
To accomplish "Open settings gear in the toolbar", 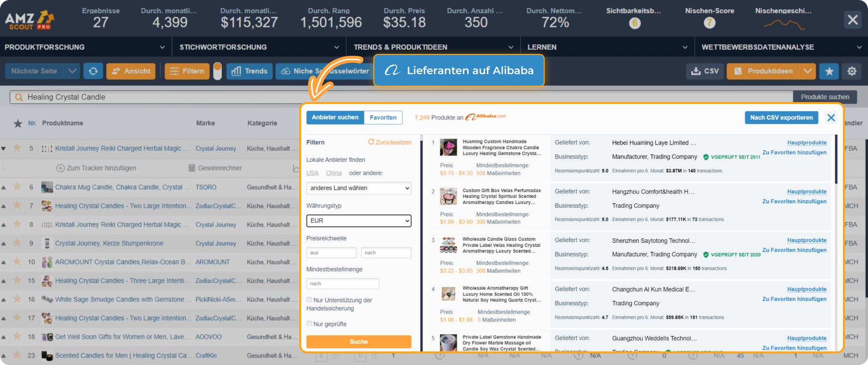I will (852, 71).
